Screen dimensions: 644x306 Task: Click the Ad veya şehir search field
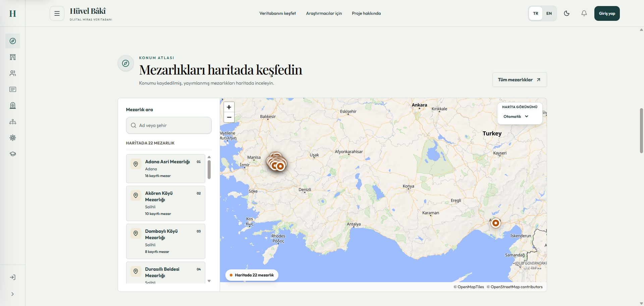coord(169,125)
